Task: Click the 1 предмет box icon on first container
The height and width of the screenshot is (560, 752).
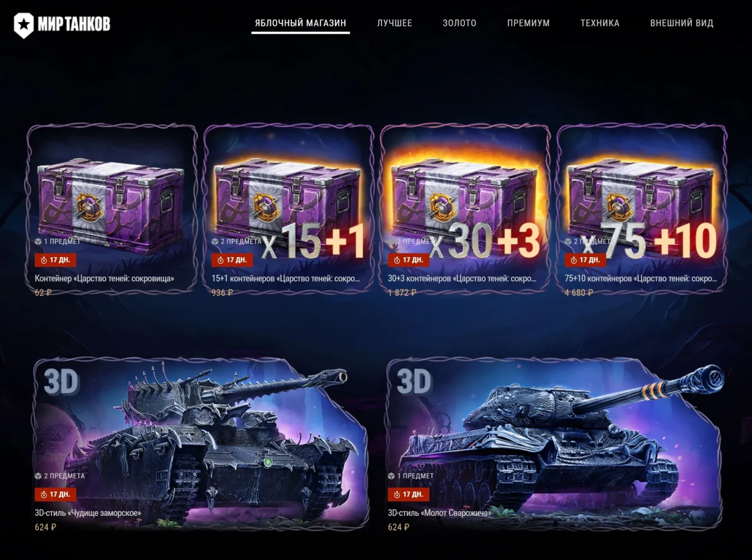Action: pyautogui.click(x=38, y=242)
